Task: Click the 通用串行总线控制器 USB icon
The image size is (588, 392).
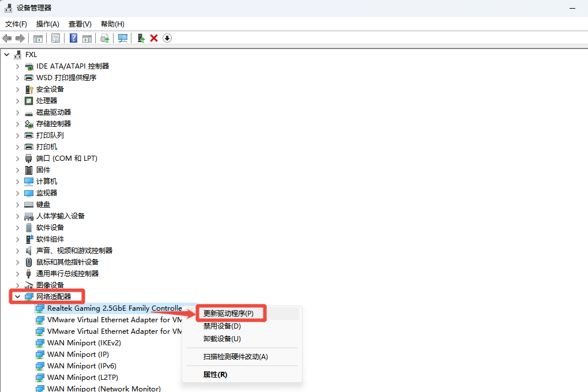Action: [x=28, y=274]
